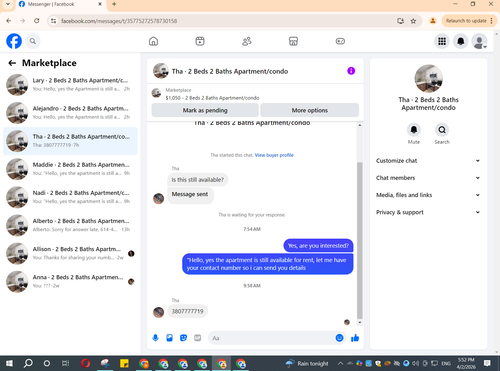500x371 pixels.
Task: Open the Facebook menu grid icon
Action: [x=442, y=41]
